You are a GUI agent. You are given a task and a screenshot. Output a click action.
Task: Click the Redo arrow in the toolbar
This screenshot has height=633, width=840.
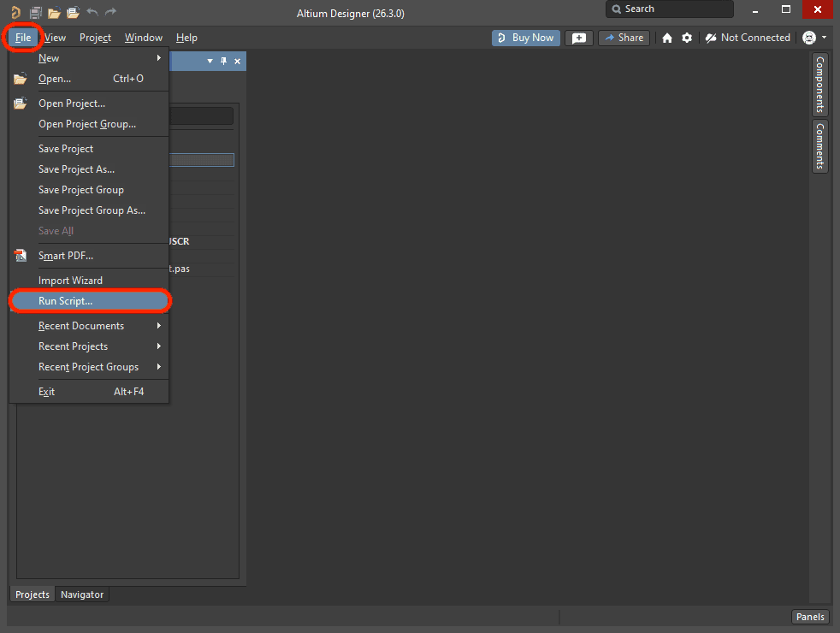[109, 12]
